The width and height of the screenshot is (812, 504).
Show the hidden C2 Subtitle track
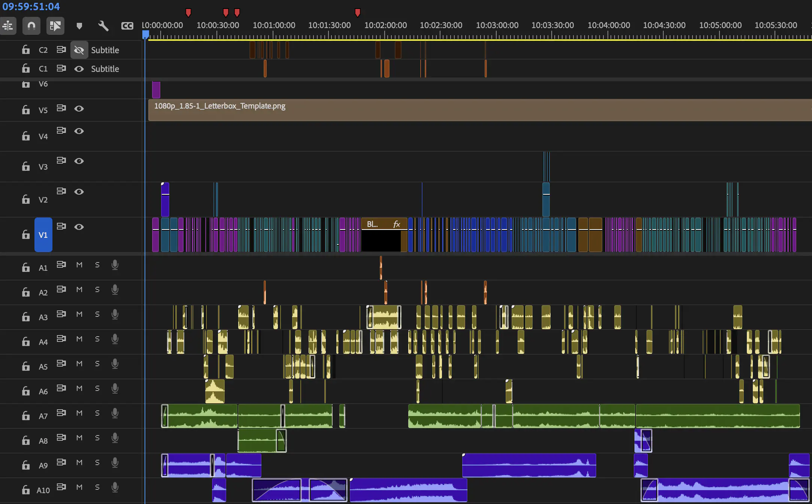pos(79,50)
